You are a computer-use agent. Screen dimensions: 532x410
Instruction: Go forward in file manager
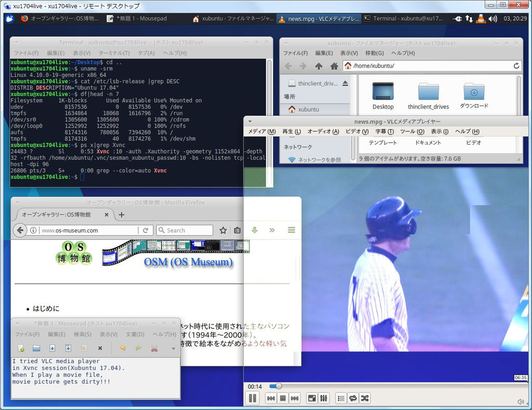coord(303,66)
